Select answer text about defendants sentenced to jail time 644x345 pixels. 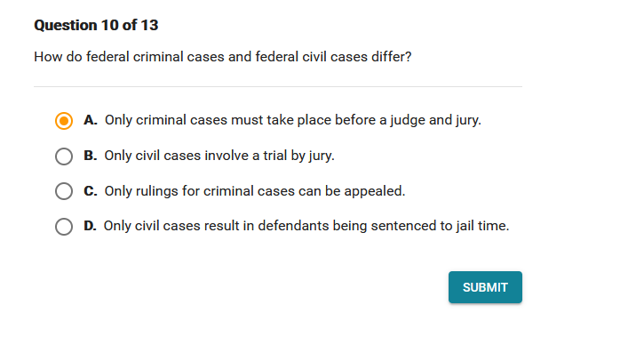pyautogui.click(x=306, y=226)
